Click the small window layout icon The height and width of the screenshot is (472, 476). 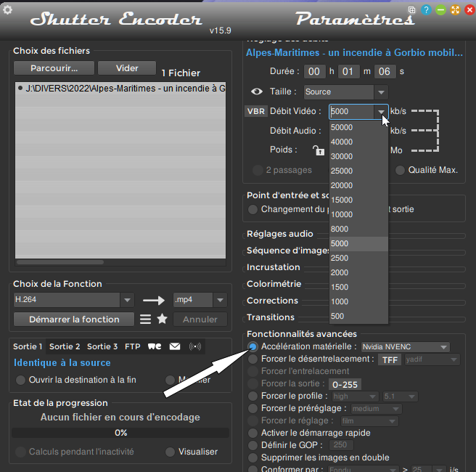pos(411,10)
